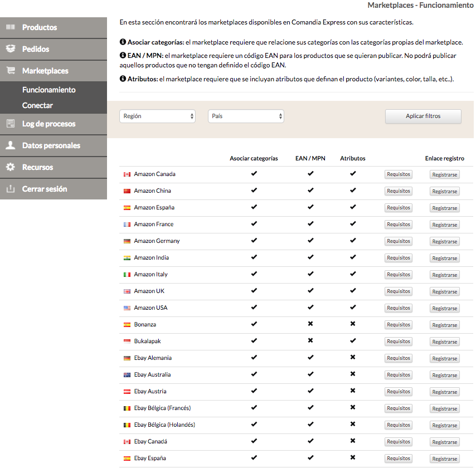Click the Spain flag next to Amazon España
This screenshot has width=476, height=468.
[127, 208]
